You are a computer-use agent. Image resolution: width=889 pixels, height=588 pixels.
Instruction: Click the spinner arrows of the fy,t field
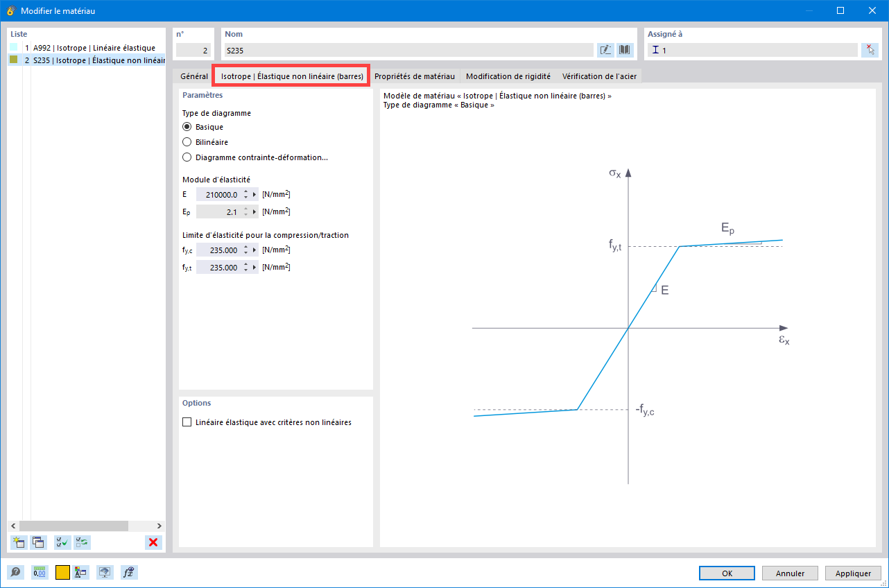coord(245,267)
